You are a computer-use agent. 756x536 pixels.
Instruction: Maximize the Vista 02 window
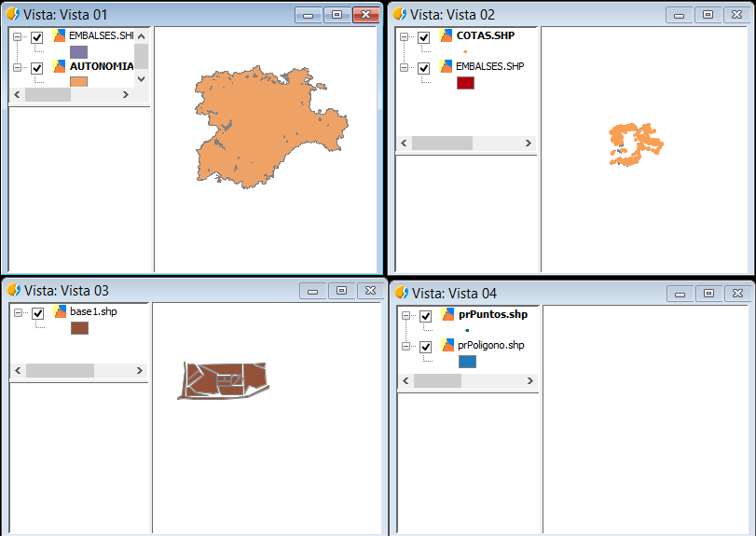(708, 14)
